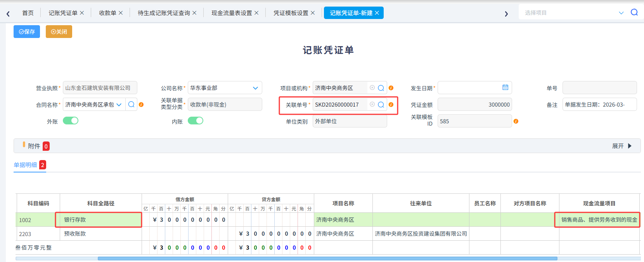Viewport: 644px width, 262px height.
Task: Switch to the 现金流量表设置 tab
Action: pyautogui.click(x=232, y=13)
